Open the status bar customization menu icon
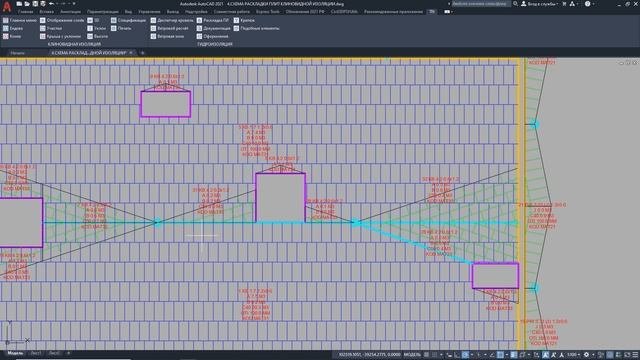640x360 pixels. 635,355
